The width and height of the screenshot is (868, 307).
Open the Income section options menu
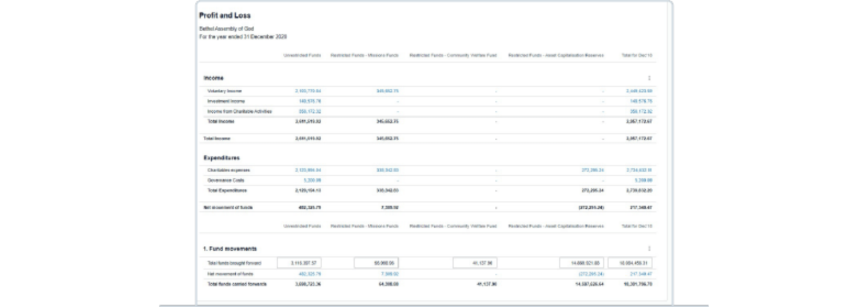click(649, 78)
